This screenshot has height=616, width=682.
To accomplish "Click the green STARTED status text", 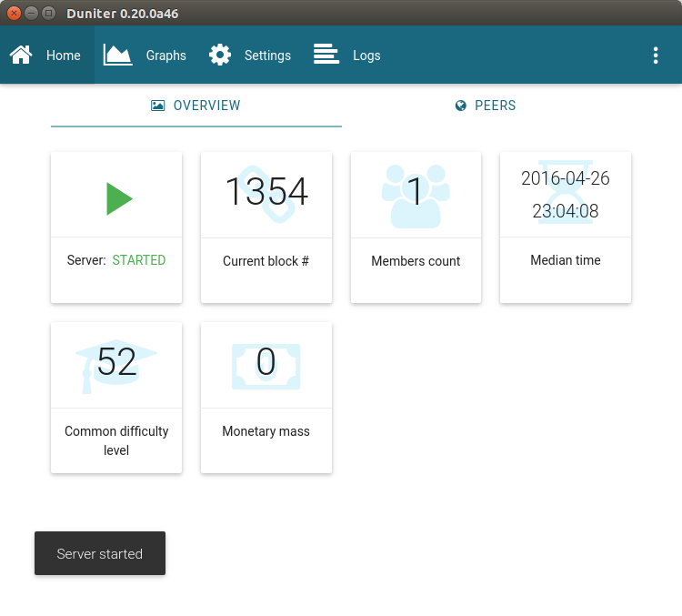I will pyautogui.click(x=139, y=260).
